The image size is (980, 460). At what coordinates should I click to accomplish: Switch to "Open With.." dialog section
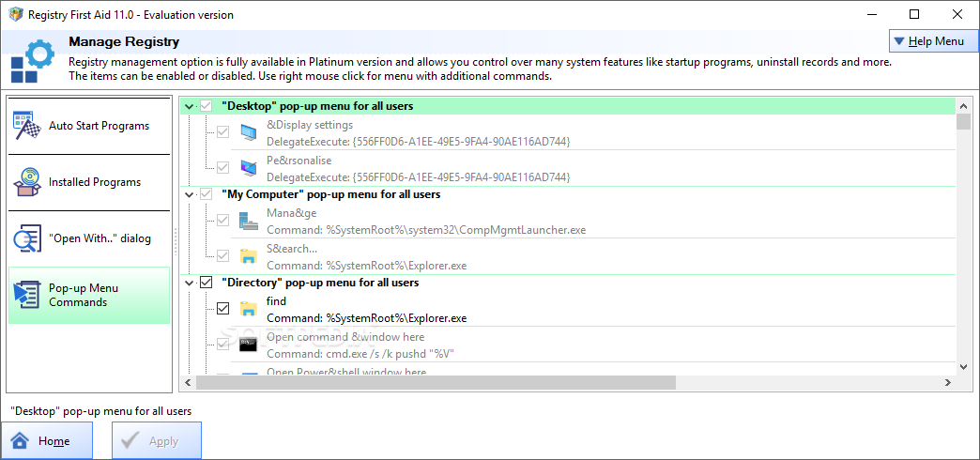(x=89, y=238)
